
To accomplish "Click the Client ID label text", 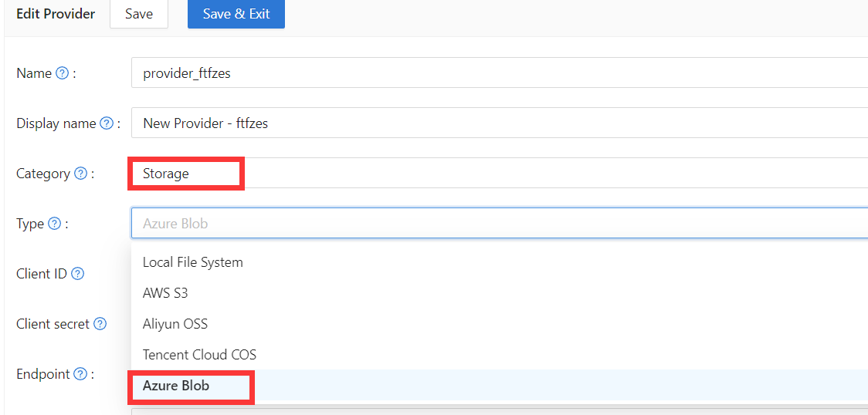I will coord(42,274).
